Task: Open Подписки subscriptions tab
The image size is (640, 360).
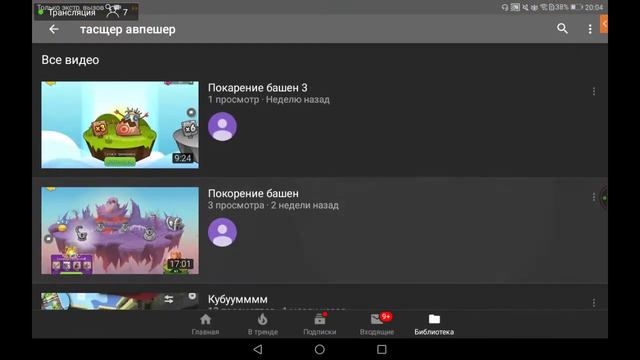Action: [x=320, y=324]
